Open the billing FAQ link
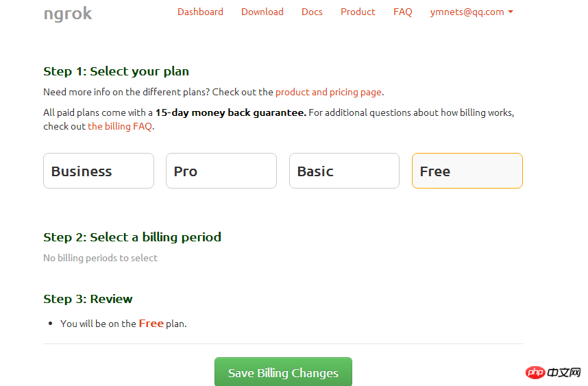588x386 pixels. [120, 126]
